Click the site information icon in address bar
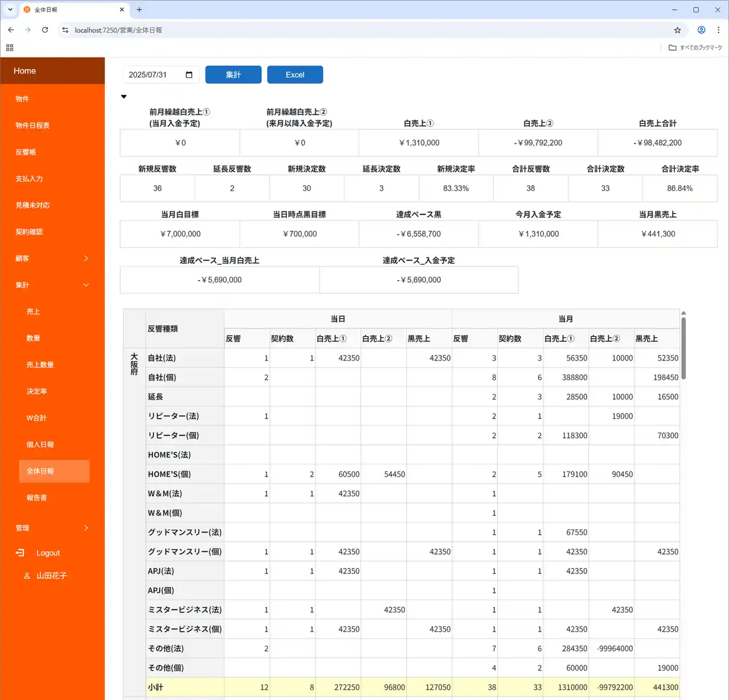 65,30
